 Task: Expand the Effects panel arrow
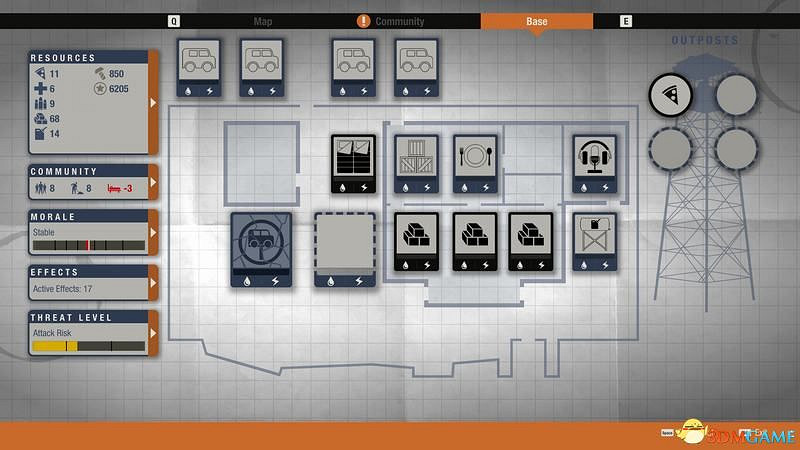[153, 283]
